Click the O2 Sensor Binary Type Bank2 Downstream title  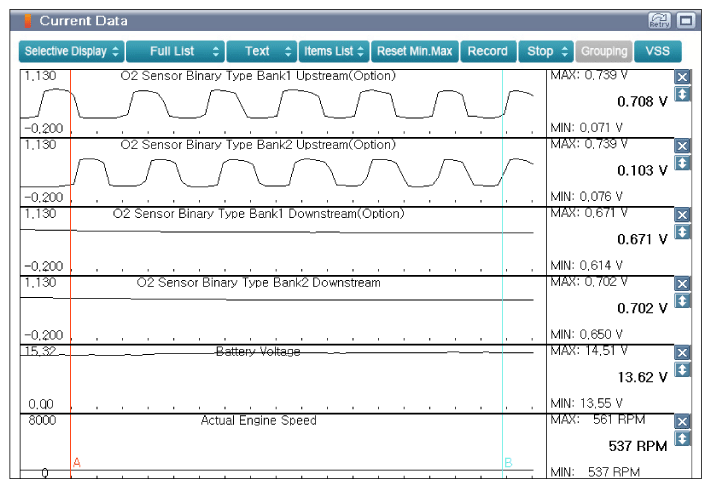258,283
